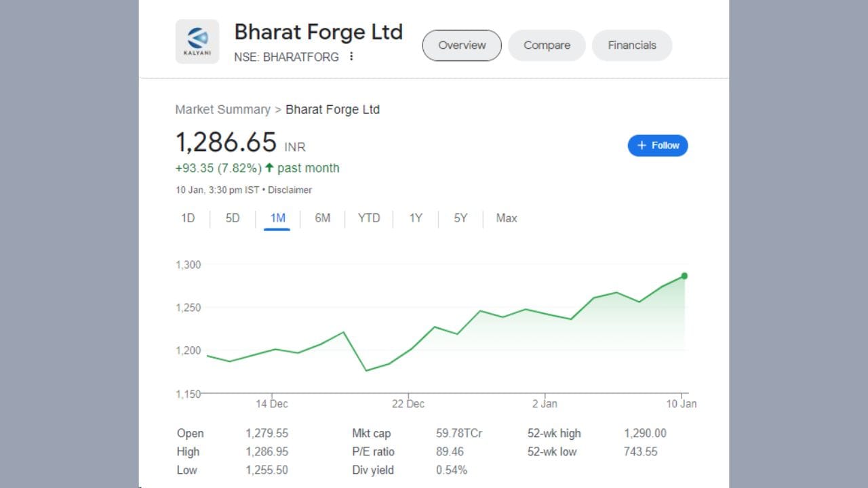Click the Kalyani company logo icon
This screenshot has height=488, width=868.
pos(197,41)
